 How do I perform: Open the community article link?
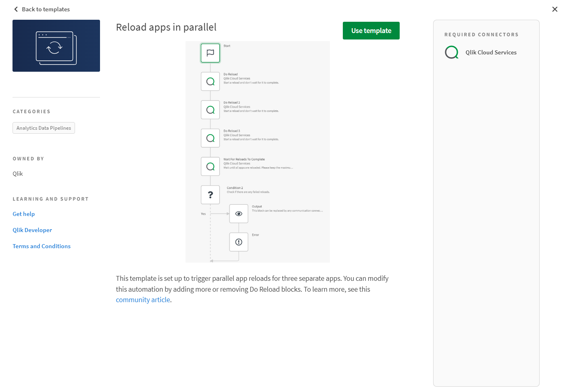(143, 300)
